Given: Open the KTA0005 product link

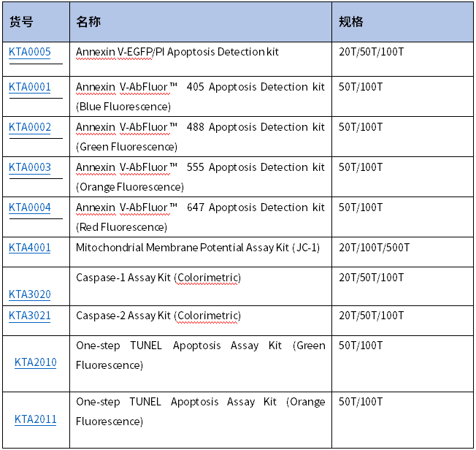Looking at the screenshot, I should coord(30,53).
